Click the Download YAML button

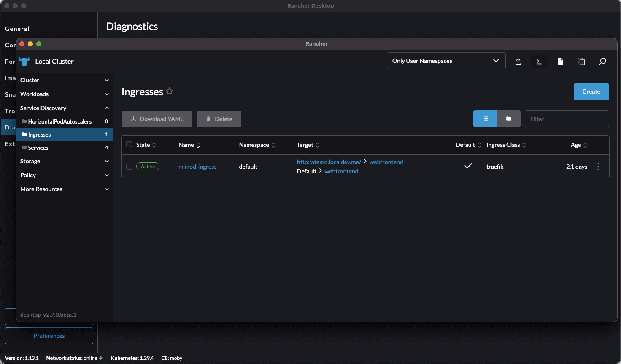point(157,119)
